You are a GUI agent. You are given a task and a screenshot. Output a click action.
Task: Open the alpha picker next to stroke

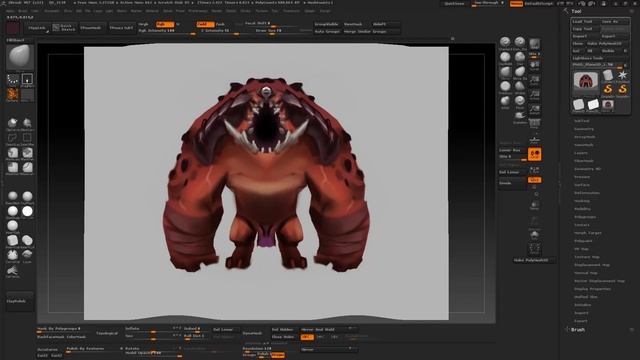coord(27,80)
